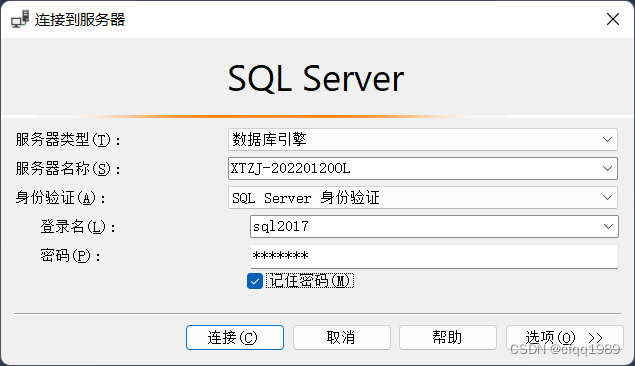Expand the 服务器名称 dropdown arrow

607,168
